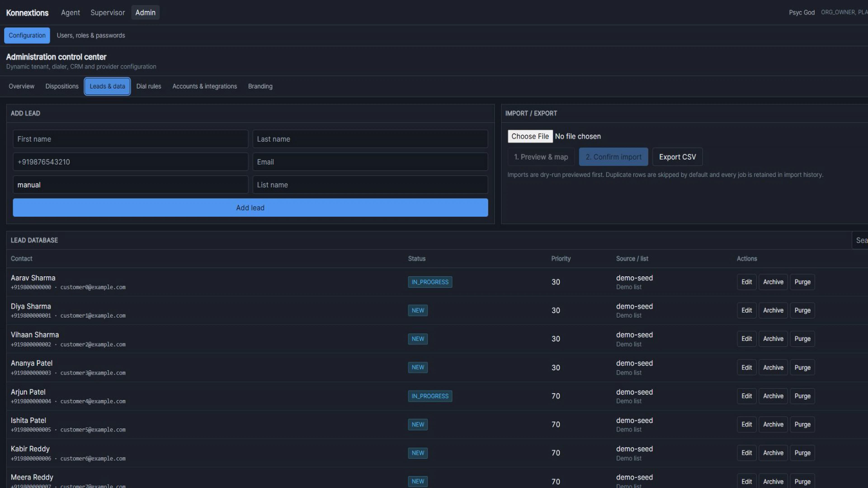Click the Source / list column header
The height and width of the screenshot is (488, 868).
coord(632,259)
